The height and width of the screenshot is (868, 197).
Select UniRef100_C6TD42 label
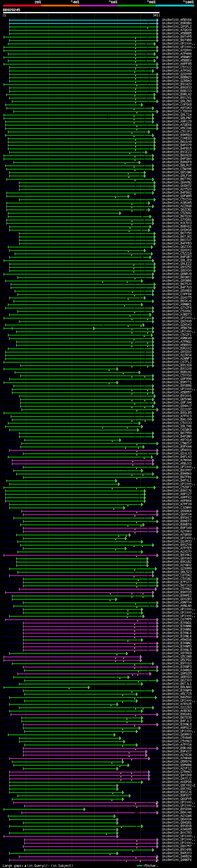coord(177,575)
